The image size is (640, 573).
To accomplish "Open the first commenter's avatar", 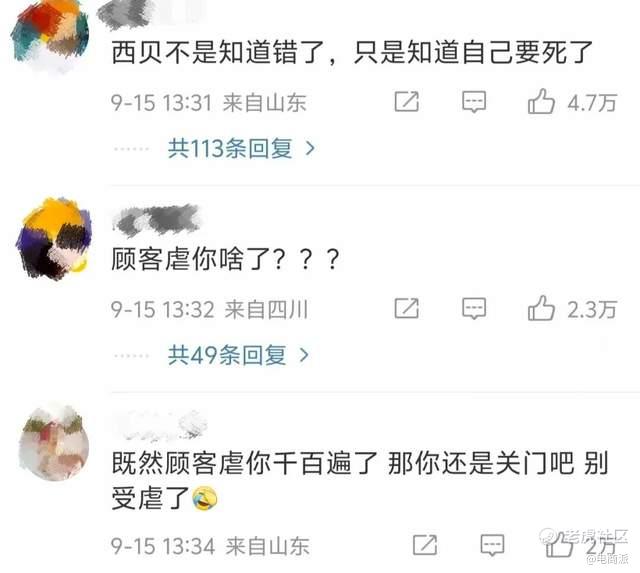I will (50, 37).
